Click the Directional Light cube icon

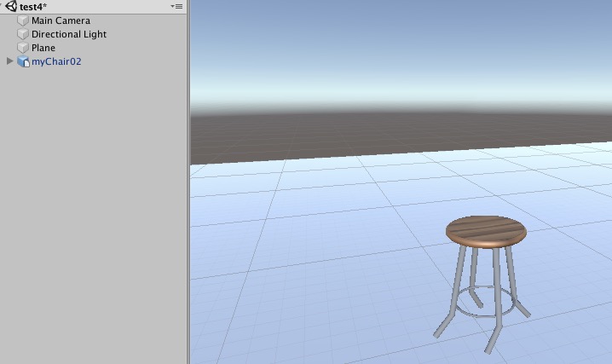[23, 34]
